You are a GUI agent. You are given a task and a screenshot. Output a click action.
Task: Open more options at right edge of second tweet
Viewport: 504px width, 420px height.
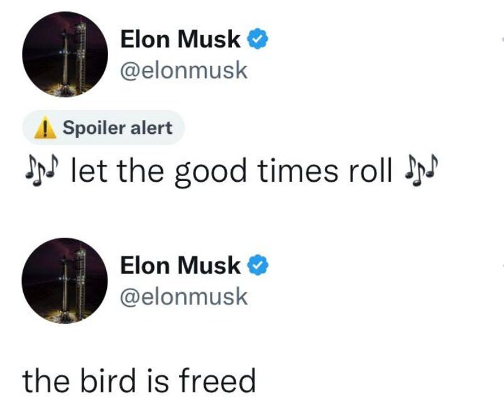coord(502,265)
